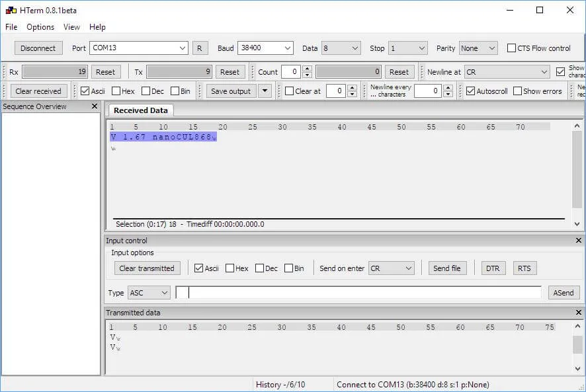Open the Options menu
The height and width of the screenshot is (392, 586).
pos(40,27)
